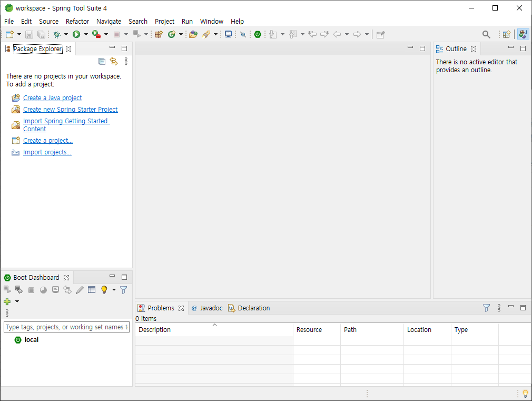Maximize the Problems view panel

523,308
